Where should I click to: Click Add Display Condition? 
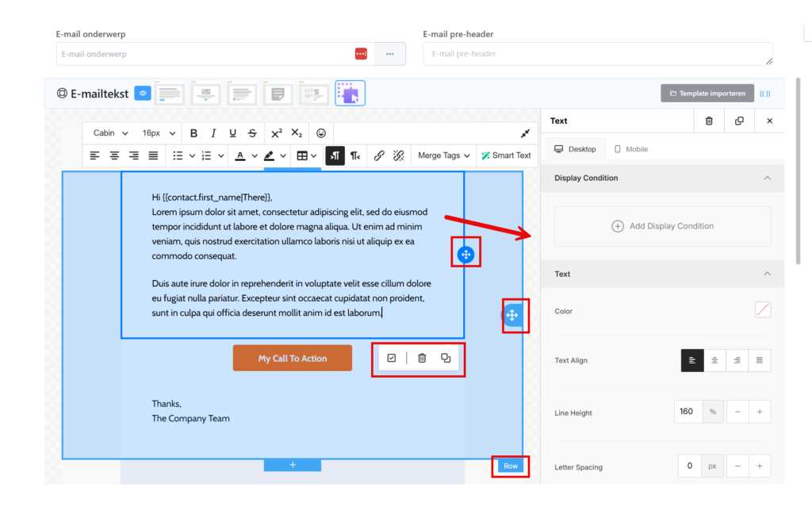click(662, 226)
